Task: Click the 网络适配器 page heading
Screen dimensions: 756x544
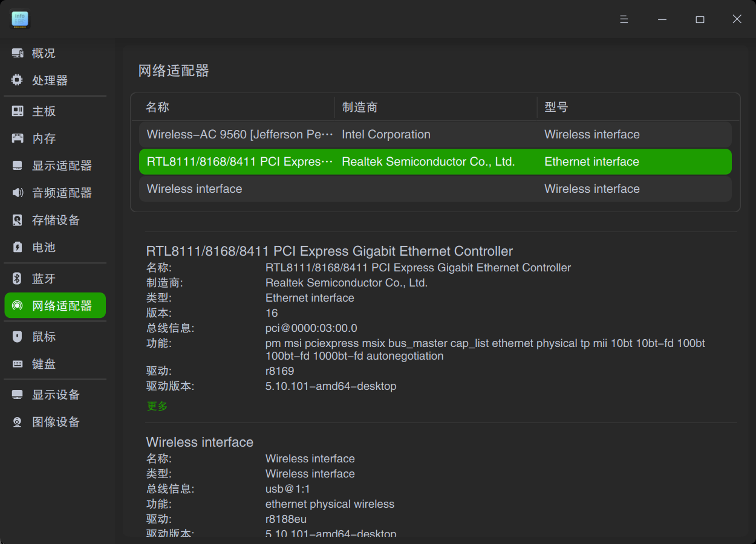Action: tap(174, 71)
